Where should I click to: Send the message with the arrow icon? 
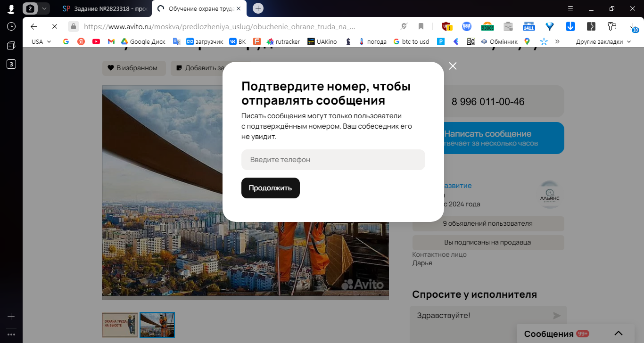pyautogui.click(x=557, y=316)
